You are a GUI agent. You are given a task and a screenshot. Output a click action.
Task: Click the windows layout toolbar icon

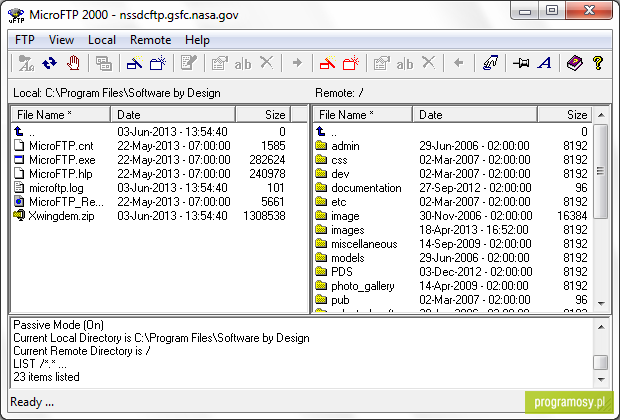click(104, 63)
